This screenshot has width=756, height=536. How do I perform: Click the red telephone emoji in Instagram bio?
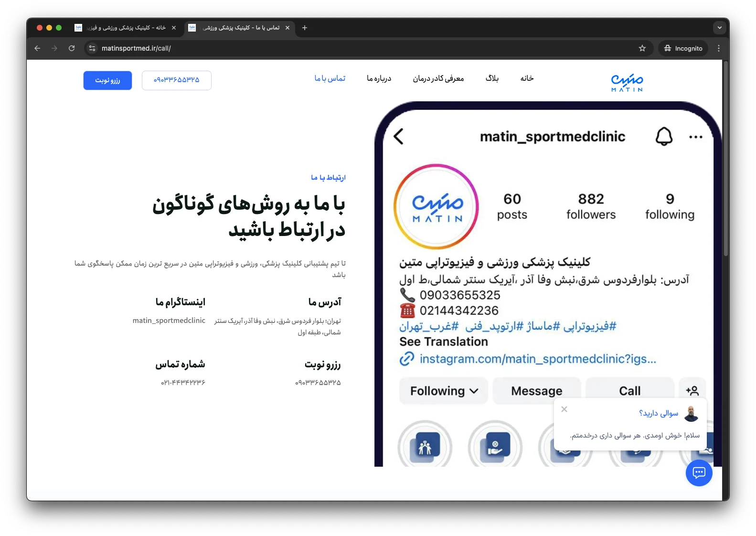tap(407, 311)
